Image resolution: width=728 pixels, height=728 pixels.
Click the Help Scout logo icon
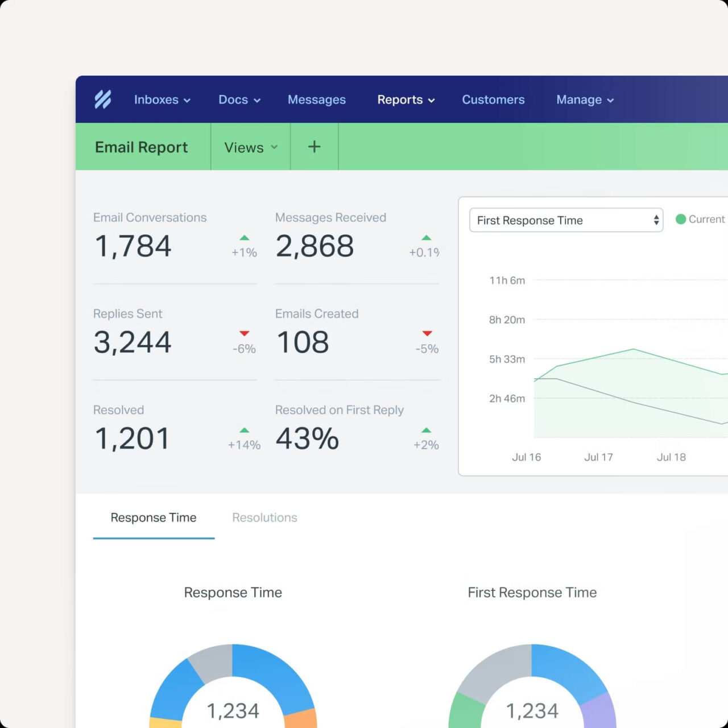coord(102,100)
